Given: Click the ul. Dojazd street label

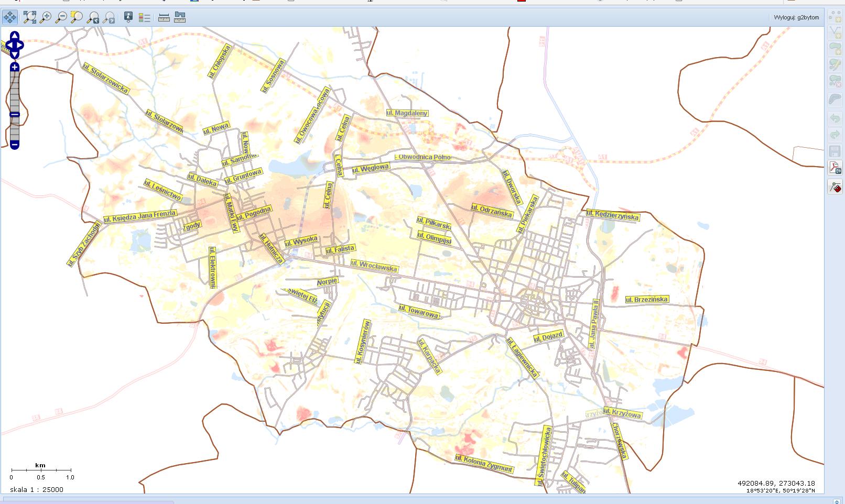Looking at the screenshot, I should pos(548,337).
